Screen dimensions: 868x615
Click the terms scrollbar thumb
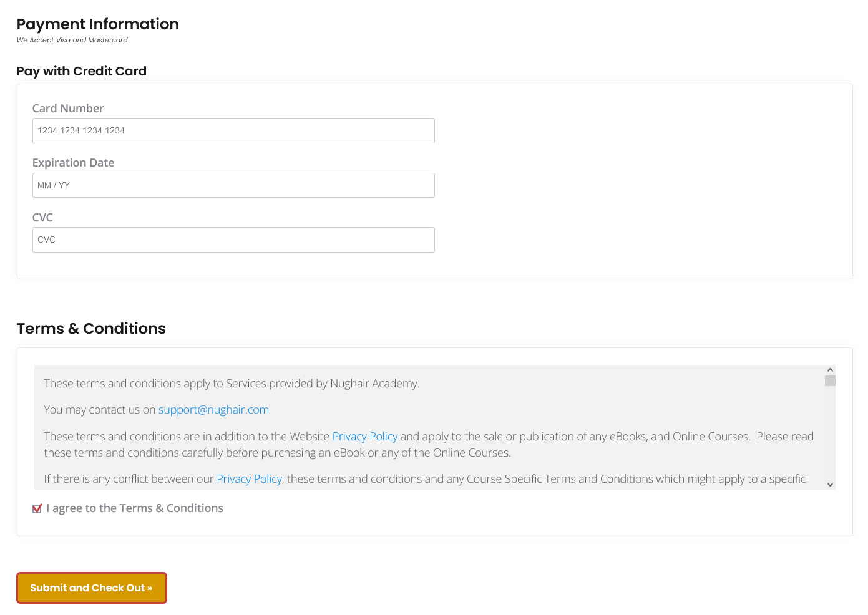pos(830,381)
